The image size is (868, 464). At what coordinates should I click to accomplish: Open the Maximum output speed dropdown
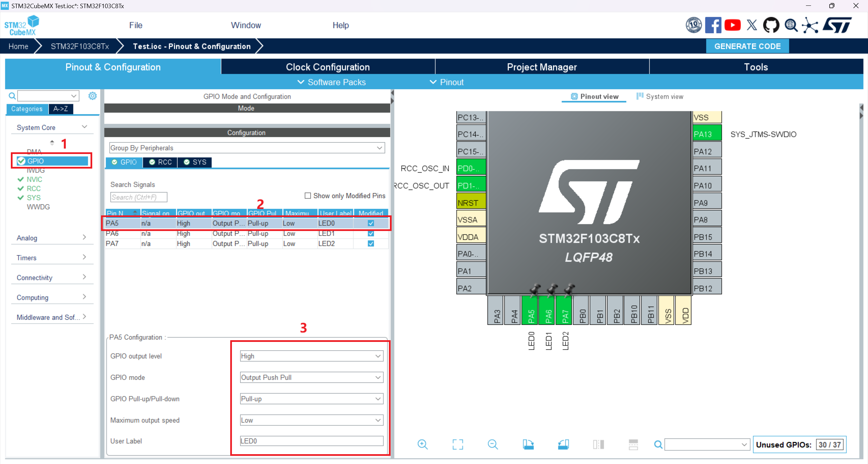(311, 420)
